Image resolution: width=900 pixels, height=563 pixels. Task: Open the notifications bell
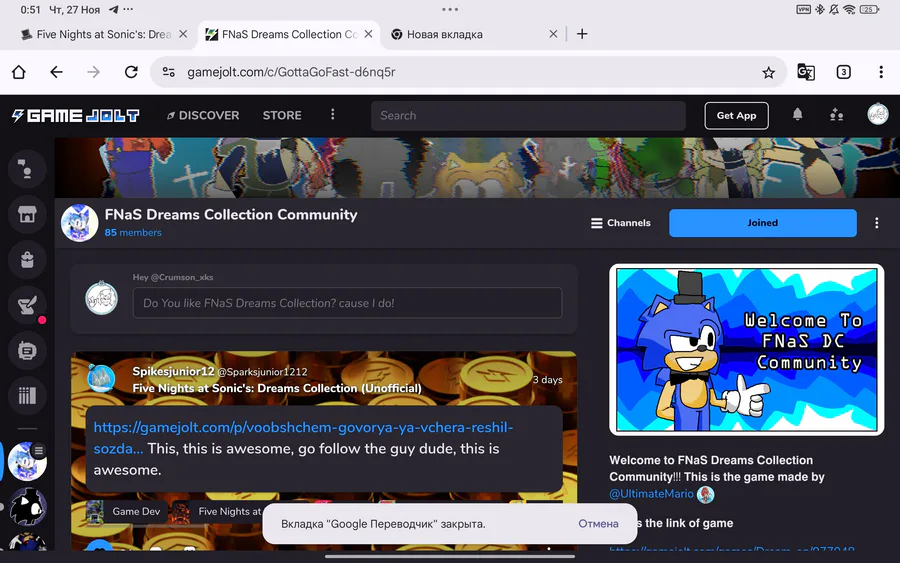pyautogui.click(x=797, y=115)
